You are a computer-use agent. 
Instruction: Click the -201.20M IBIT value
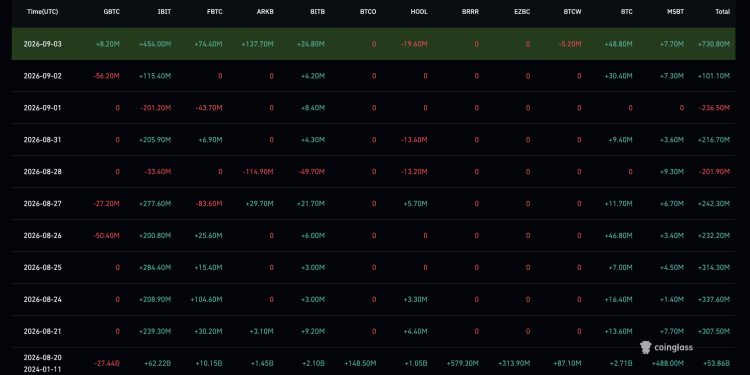coord(155,108)
